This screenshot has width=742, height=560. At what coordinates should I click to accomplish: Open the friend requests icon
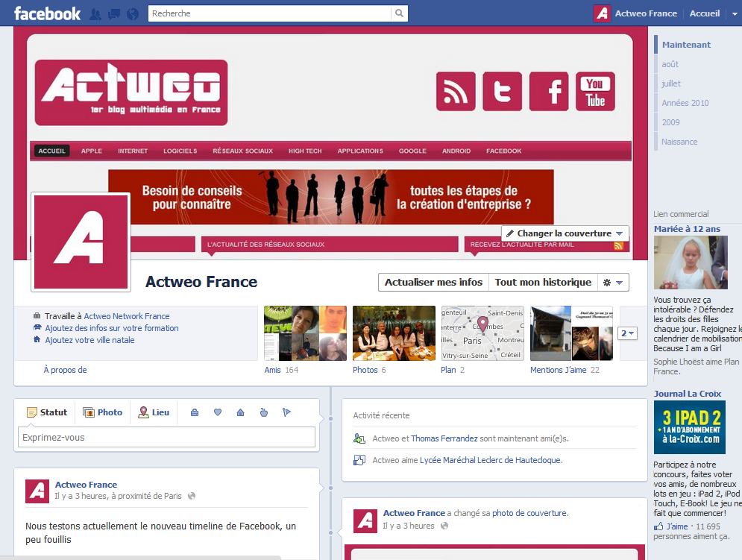click(95, 13)
